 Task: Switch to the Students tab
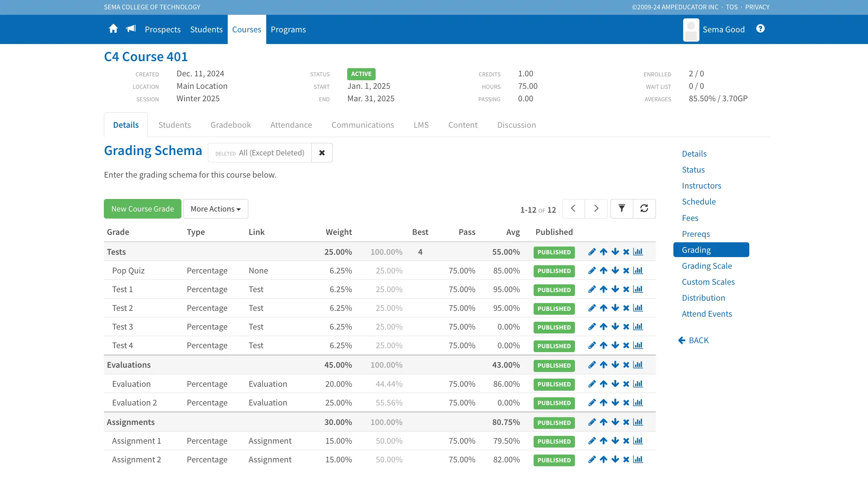point(175,125)
